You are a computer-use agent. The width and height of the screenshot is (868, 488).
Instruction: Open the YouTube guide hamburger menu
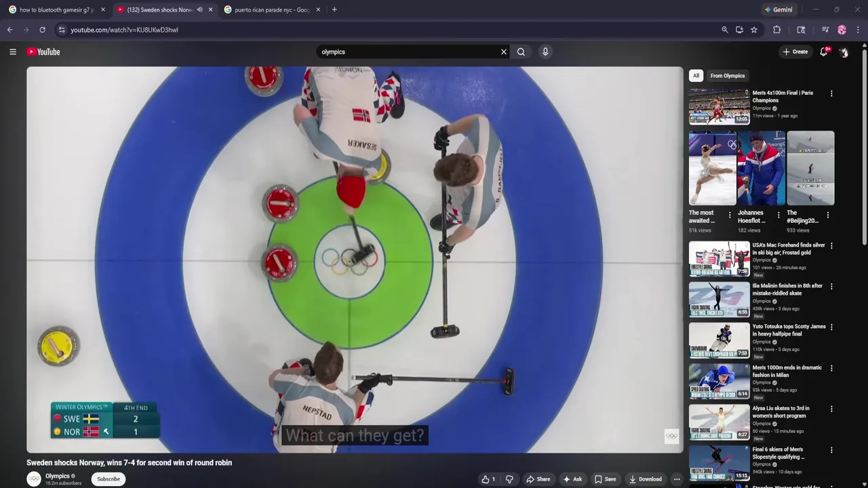tap(13, 52)
